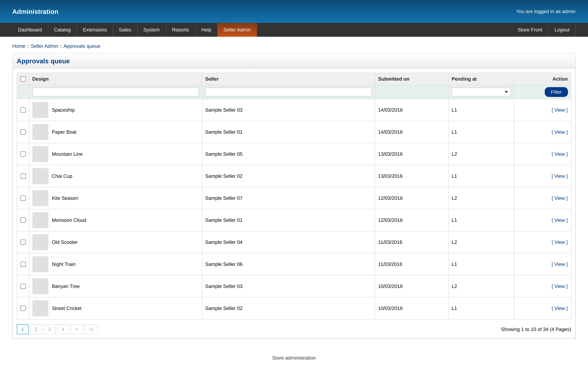Click the Logout link
The image size is (588, 373).
click(562, 30)
